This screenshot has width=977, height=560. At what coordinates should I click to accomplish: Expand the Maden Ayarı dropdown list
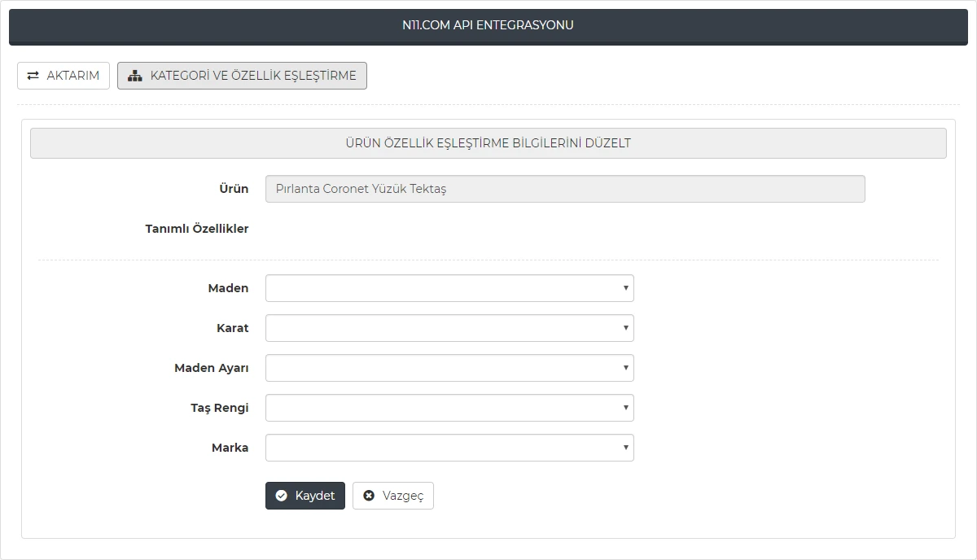pos(449,368)
